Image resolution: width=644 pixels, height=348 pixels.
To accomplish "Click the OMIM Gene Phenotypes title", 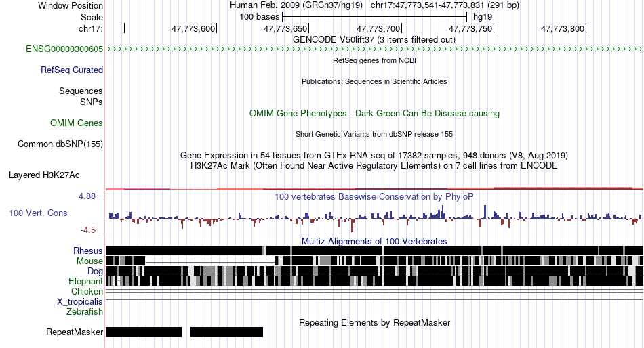I will [x=375, y=114].
